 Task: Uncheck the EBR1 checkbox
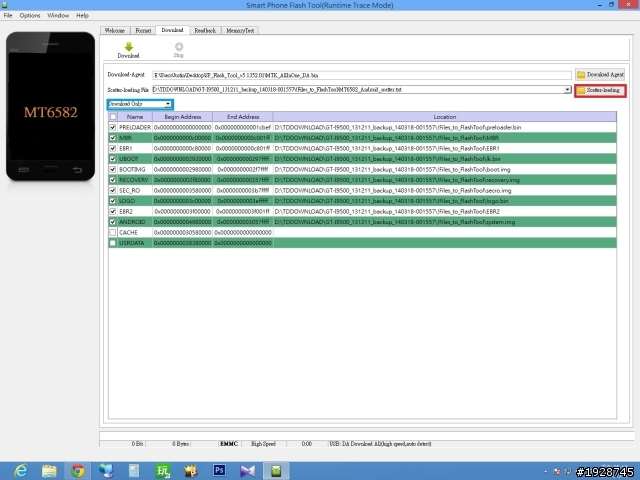coord(113,149)
